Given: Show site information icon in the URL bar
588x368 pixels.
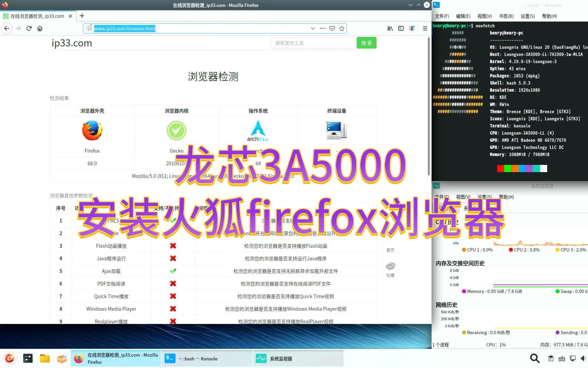Looking at the screenshot, I should click(x=88, y=28).
